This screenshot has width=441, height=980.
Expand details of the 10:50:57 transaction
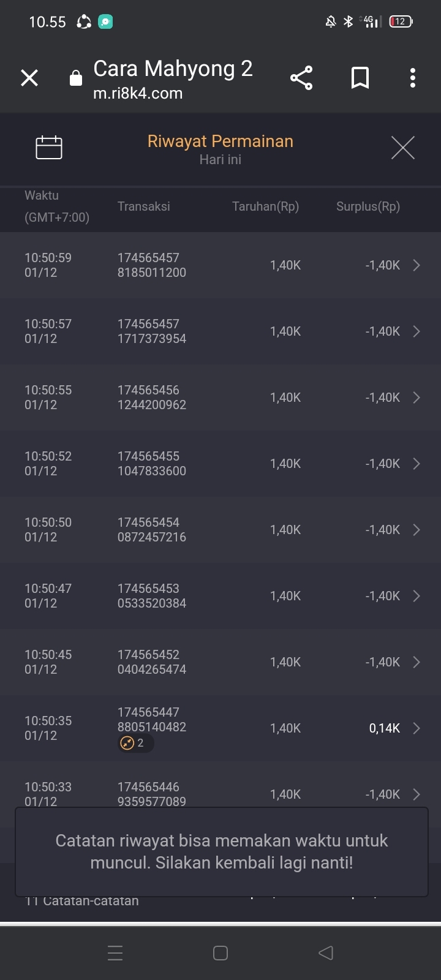[417, 331]
